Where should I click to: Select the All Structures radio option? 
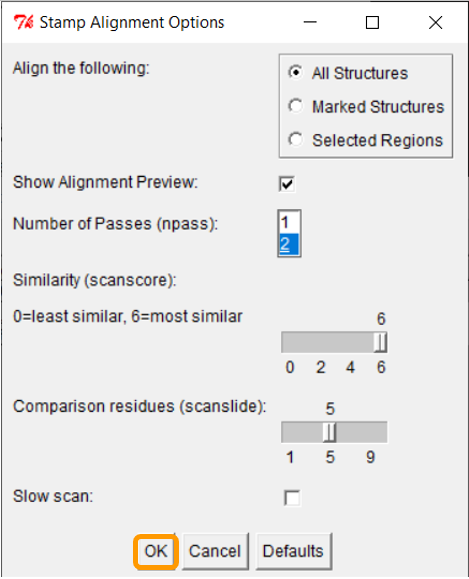pos(295,72)
